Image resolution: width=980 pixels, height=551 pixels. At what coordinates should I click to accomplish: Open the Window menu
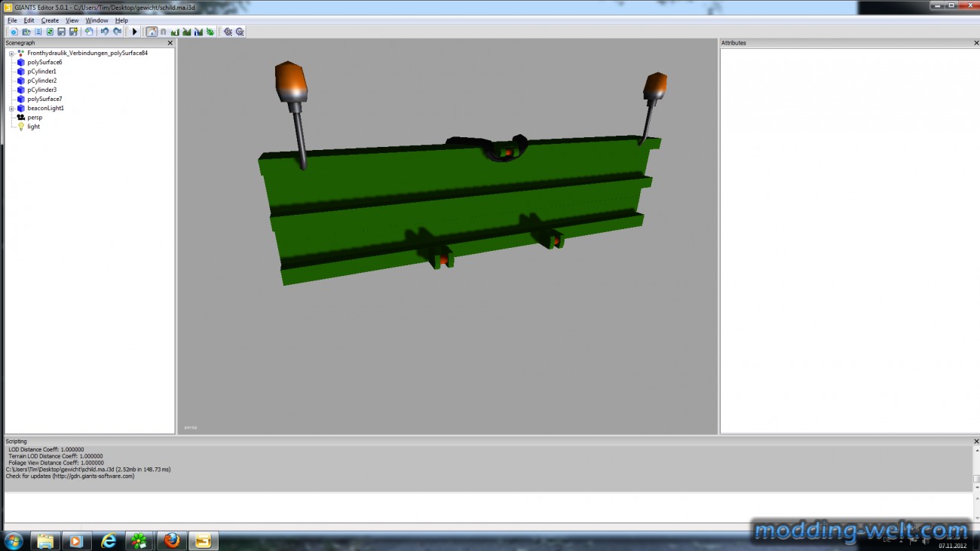96,20
